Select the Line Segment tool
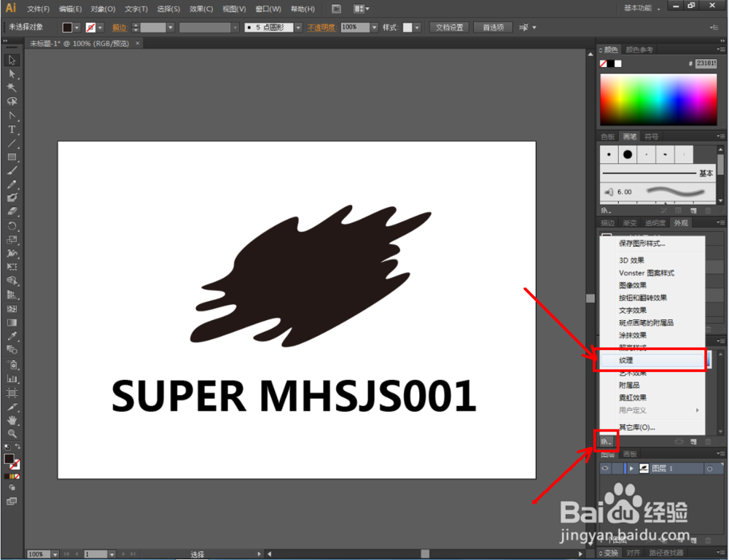729x560 pixels. (x=12, y=143)
